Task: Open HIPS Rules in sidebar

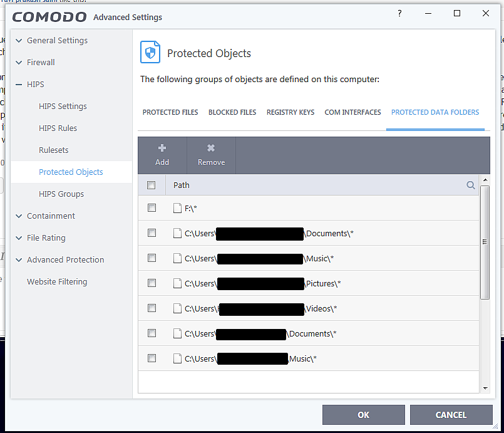Action: pos(58,128)
